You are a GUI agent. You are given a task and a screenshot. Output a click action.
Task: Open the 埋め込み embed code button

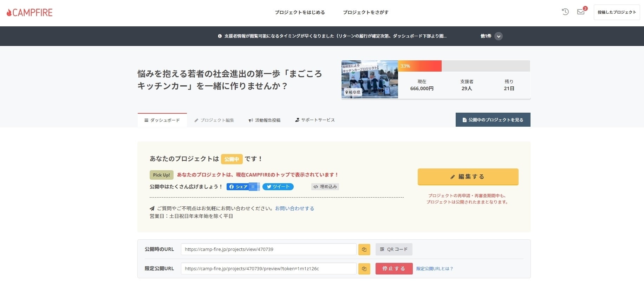[x=325, y=187]
